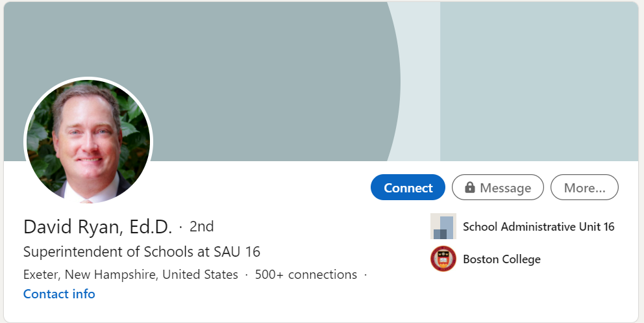Click the Boston College crest icon
This screenshot has width=644, height=323.
tap(443, 259)
